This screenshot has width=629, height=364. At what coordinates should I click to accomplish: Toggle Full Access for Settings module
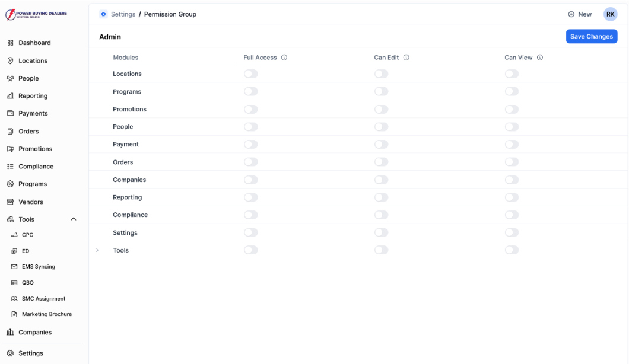(x=250, y=232)
